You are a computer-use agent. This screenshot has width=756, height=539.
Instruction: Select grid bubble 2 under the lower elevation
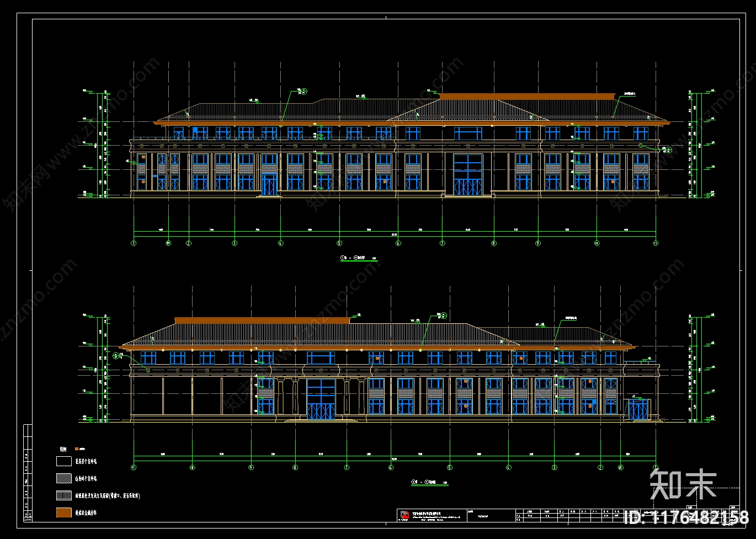point(600,467)
